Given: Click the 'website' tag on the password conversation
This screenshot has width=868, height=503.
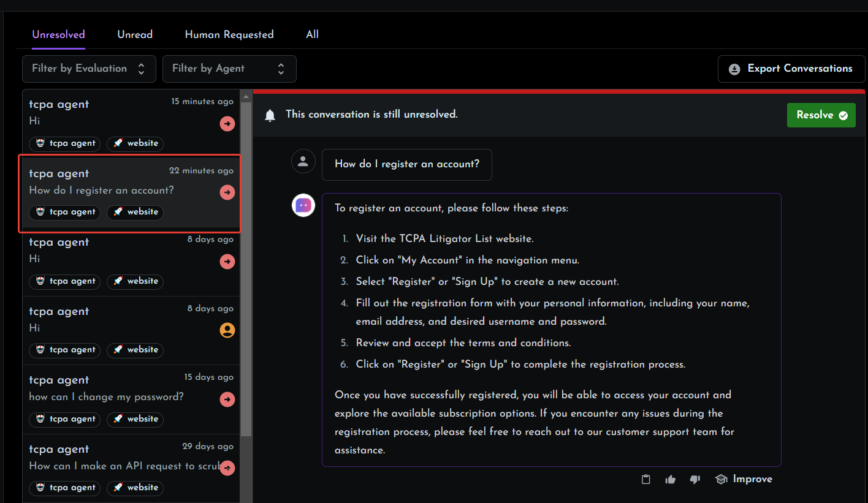Looking at the screenshot, I should click(x=135, y=419).
